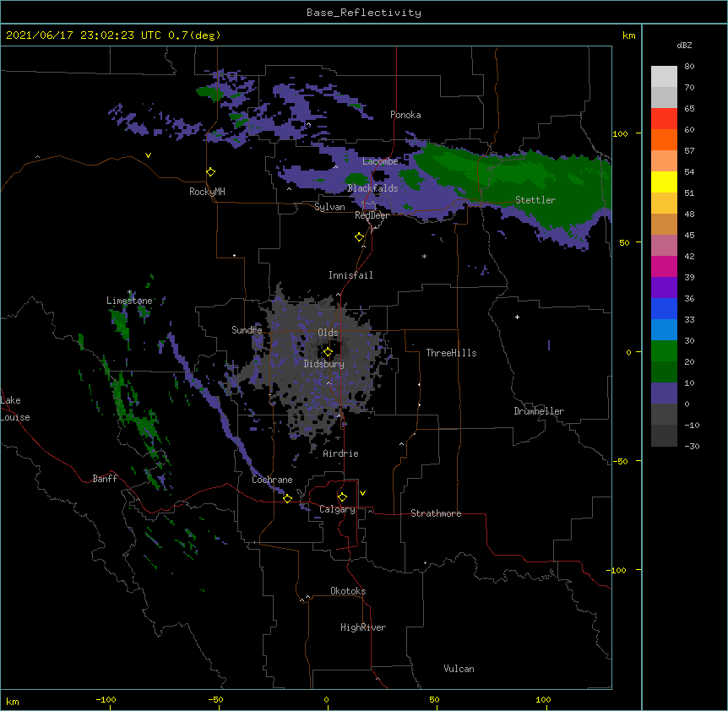This screenshot has height=711, width=728.
Task: Click the Sylvan label
Action: (329, 207)
